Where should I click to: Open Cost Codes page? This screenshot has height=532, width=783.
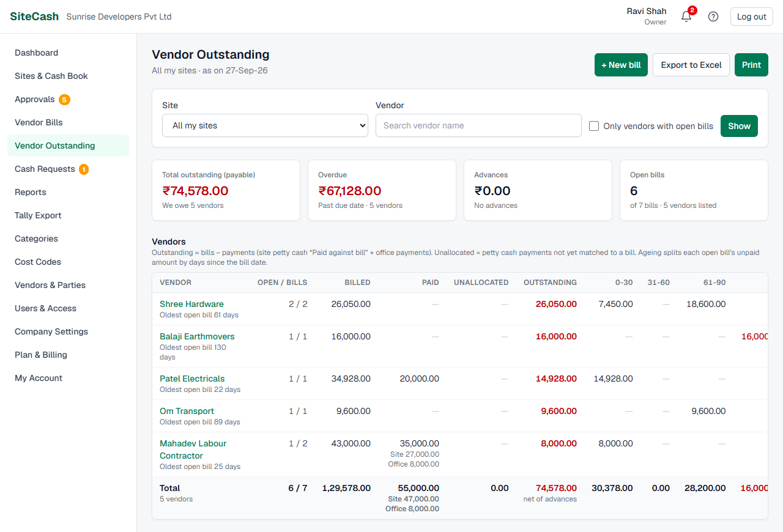click(68, 262)
